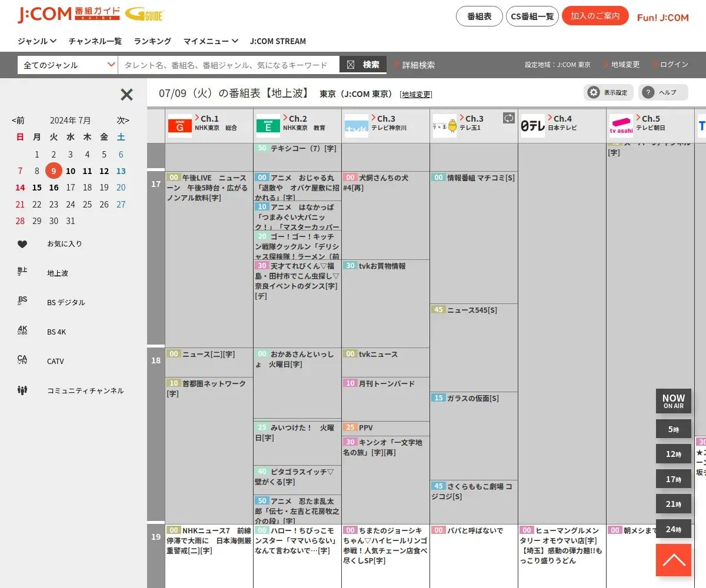Viewport: 706px width, 588px height.
Task: Go to previous month with <前
Action: pyautogui.click(x=18, y=121)
